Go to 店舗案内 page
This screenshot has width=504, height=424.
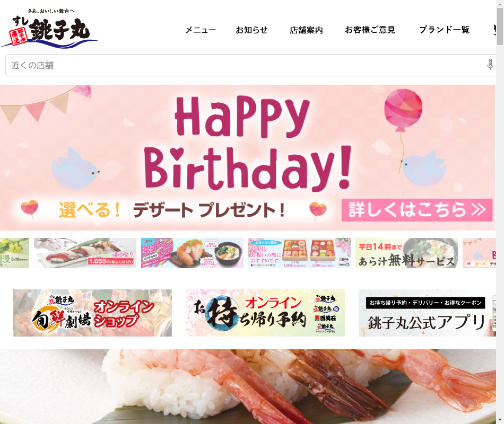306,30
